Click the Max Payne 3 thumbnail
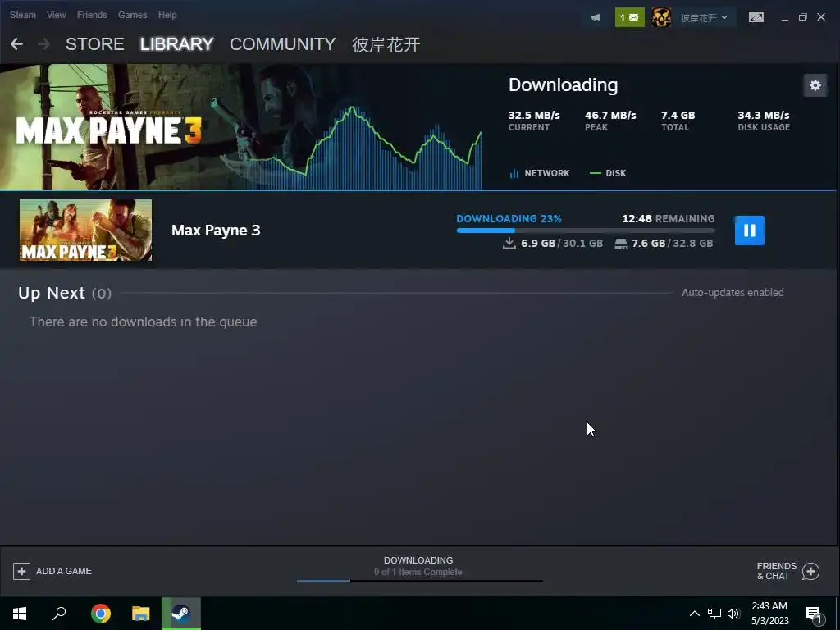The width and height of the screenshot is (840, 630). click(x=85, y=230)
